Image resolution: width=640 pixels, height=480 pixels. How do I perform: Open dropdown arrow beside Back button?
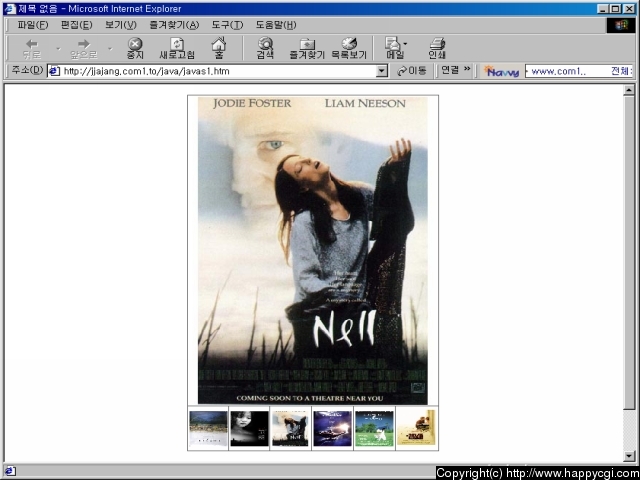click(x=58, y=49)
